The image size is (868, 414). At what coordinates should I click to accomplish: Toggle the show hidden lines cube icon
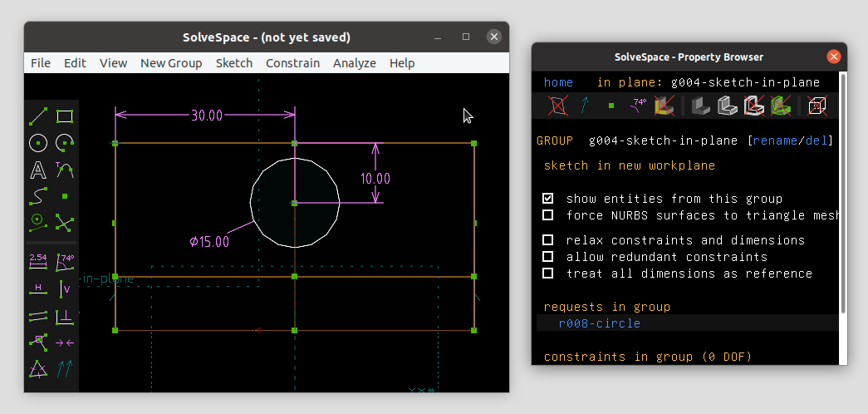pos(817,106)
